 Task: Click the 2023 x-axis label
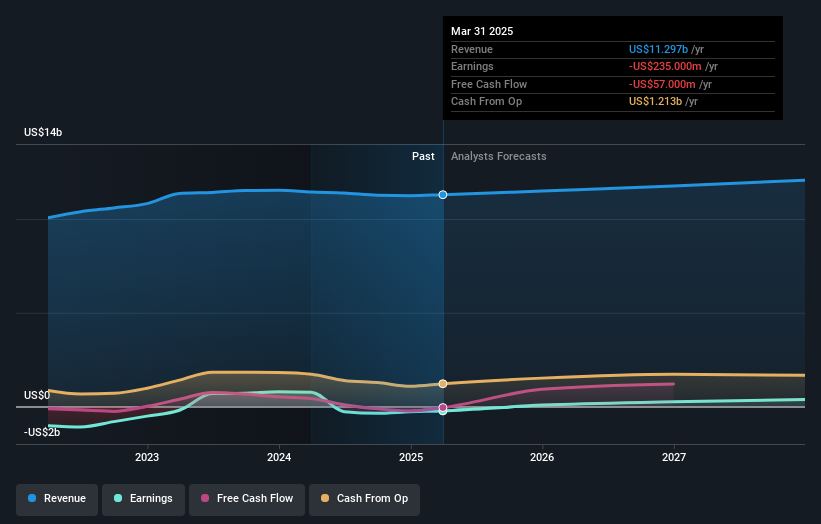(147, 457)
